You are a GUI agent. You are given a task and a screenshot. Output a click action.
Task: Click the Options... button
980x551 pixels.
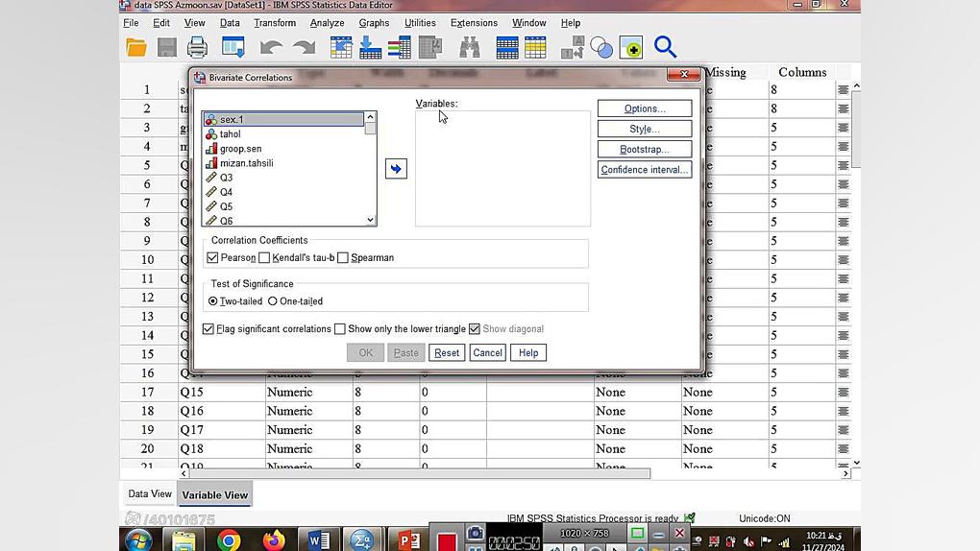click(x=645, y=108)
